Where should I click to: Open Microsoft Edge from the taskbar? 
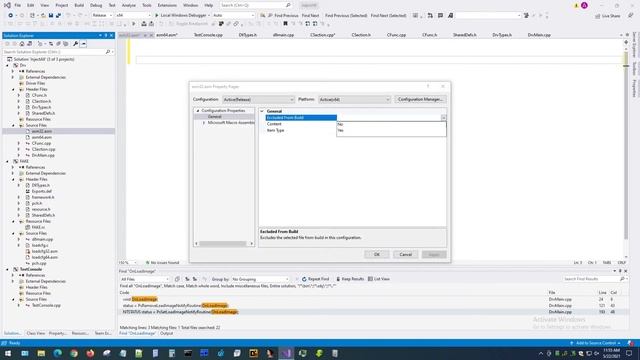point(58,353)
